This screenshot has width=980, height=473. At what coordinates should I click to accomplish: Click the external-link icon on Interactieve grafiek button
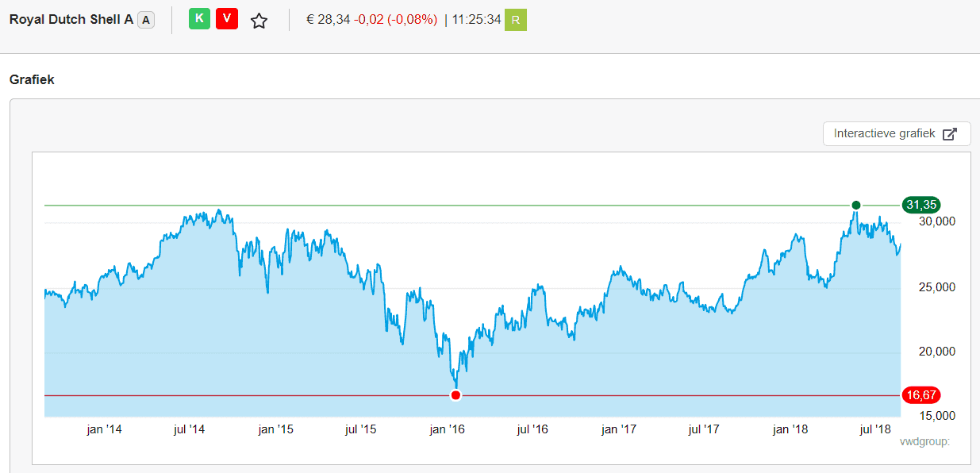(950, 133)
